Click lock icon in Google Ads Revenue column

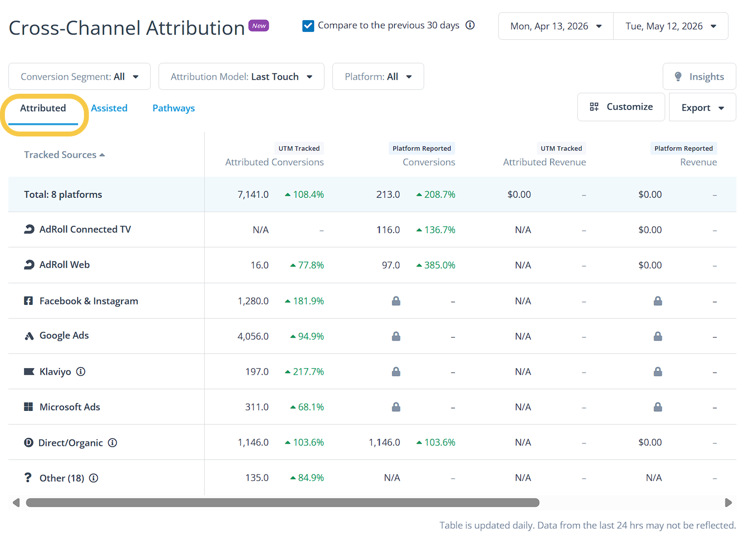[x=658, y=336]
